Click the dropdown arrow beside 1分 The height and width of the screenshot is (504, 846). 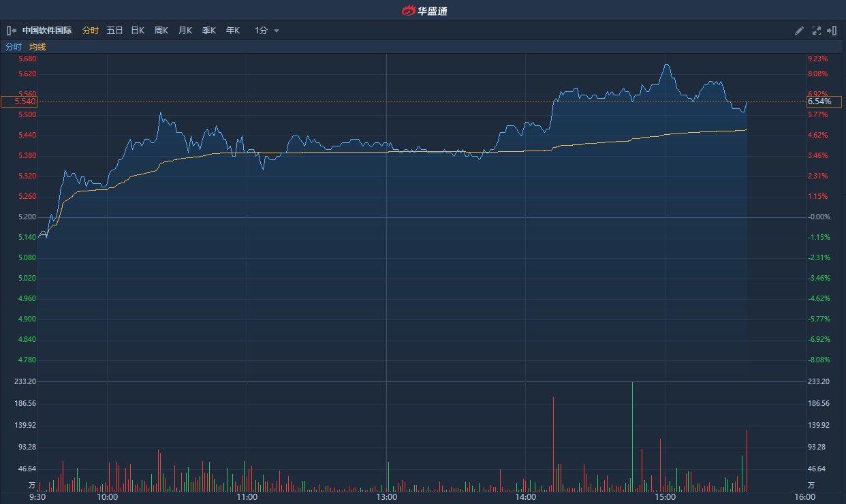pyautogui.click(x=277, y=31)
